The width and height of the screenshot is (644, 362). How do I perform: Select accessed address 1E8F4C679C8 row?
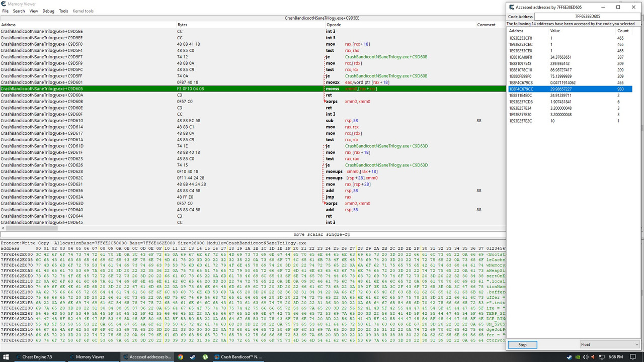(x=570, y=83)
